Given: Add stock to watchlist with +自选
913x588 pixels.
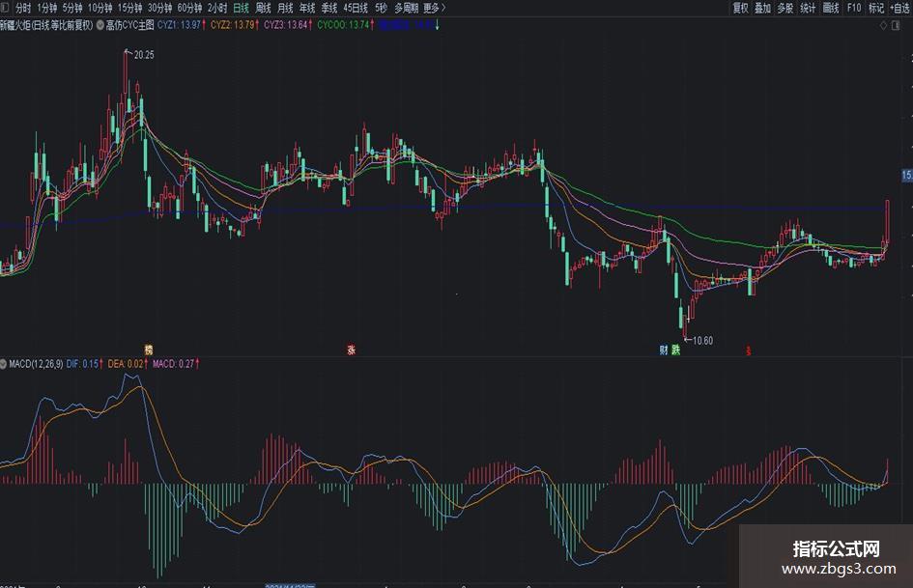Looking at the screenshot, I should click(x=900, y=8).
